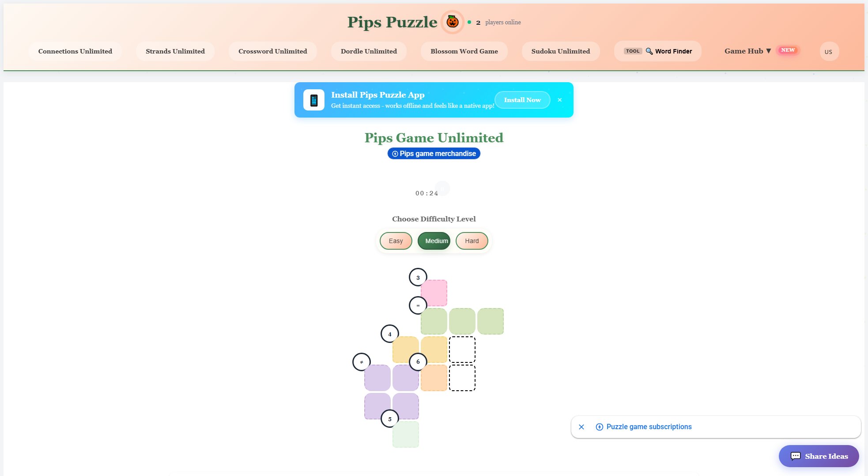Viewport: 868px width, 476px height.
Task: Select the Easy difficulty level
Action: click(396, 240)
